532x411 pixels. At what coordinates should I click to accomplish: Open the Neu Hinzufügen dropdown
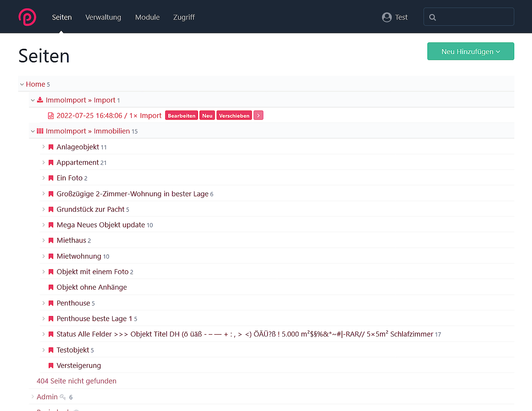(470, 51)
